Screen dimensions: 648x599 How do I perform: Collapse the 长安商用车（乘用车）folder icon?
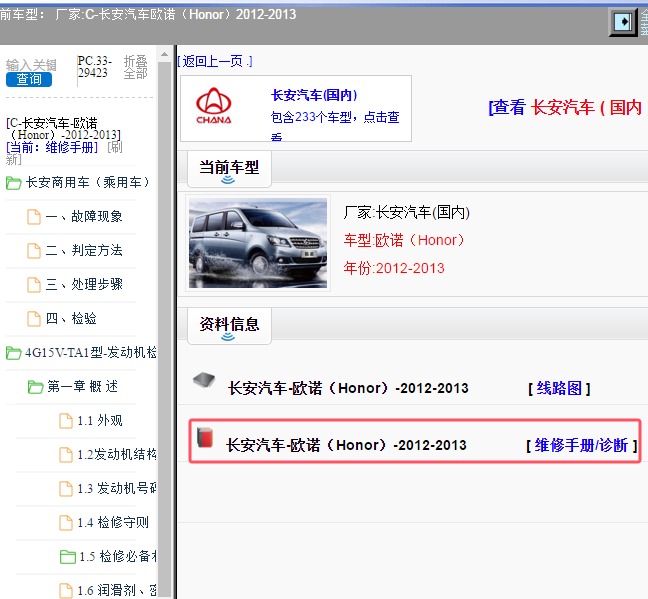click(14, 182)
